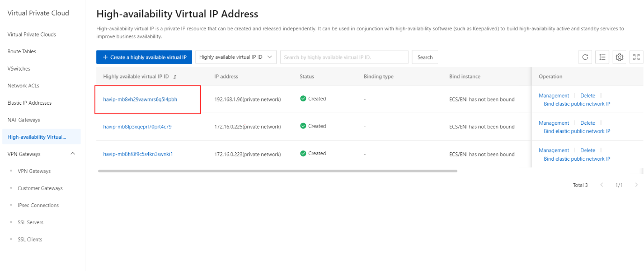This screenshot has width=644, height=271.
Task: Collapse the VPN Gateways section
Action: point(72,154)
